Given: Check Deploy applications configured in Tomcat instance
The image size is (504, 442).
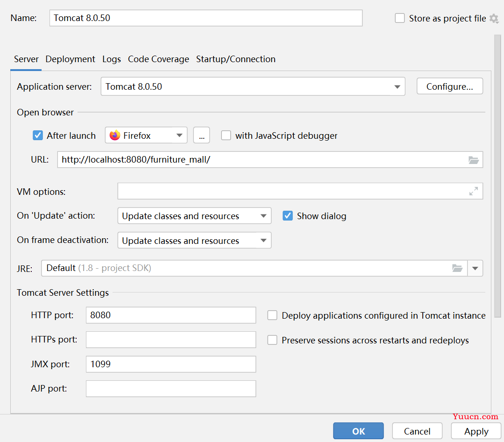Looking at the screenshot, I should (272, 315).
